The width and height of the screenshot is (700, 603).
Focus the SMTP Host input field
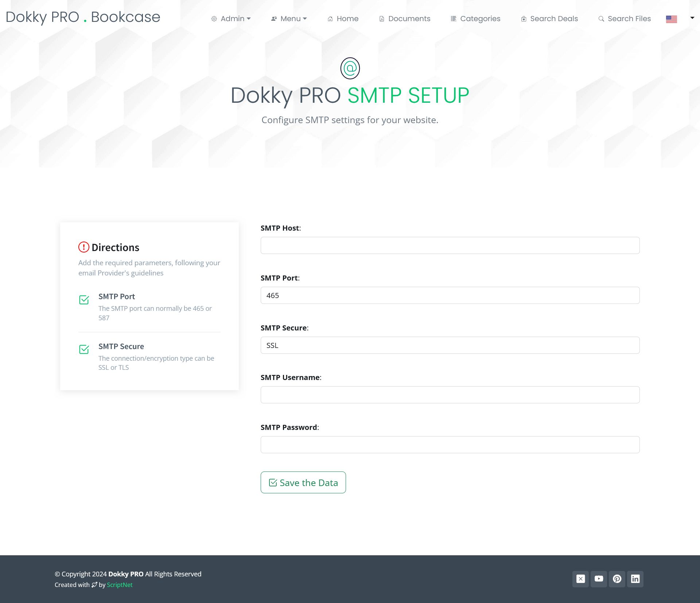point(450,245)
